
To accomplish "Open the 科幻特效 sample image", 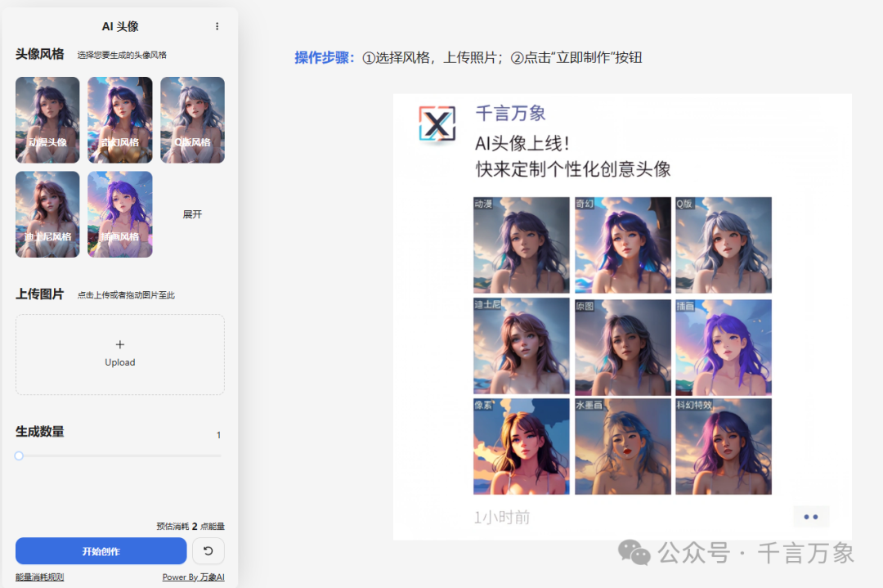I will [723, 447].
